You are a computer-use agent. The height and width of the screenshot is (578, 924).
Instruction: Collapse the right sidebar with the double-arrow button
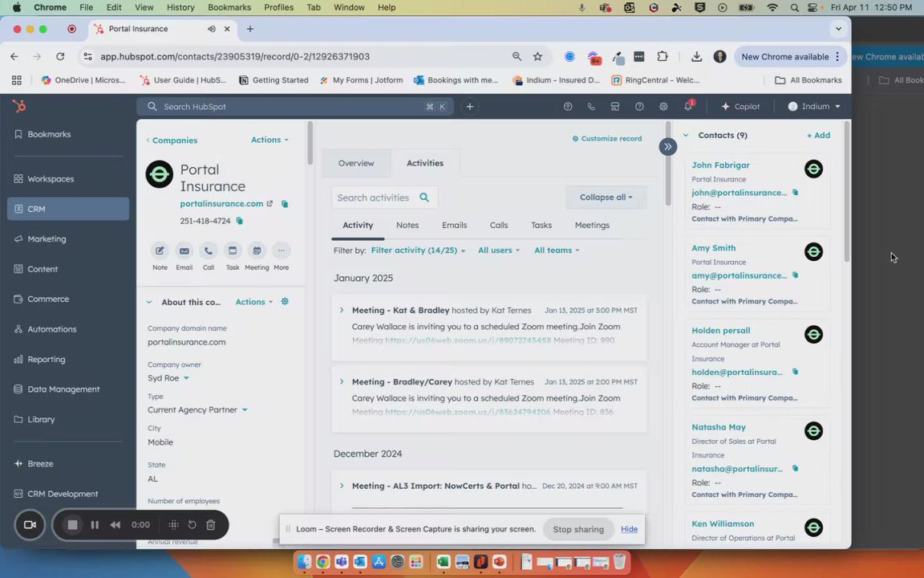tap(667, 146)
